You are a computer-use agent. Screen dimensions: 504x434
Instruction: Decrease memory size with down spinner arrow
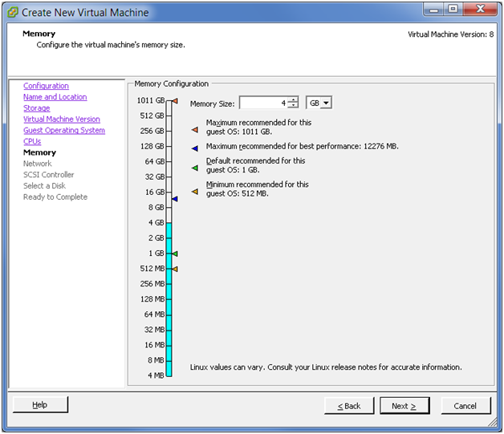[x=293, y=106]
